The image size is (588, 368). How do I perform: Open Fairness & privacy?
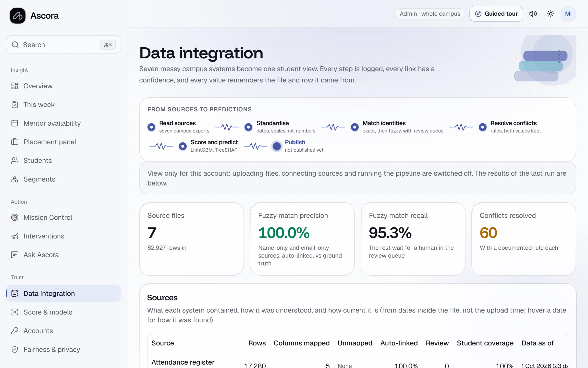(x=63, y=349)
